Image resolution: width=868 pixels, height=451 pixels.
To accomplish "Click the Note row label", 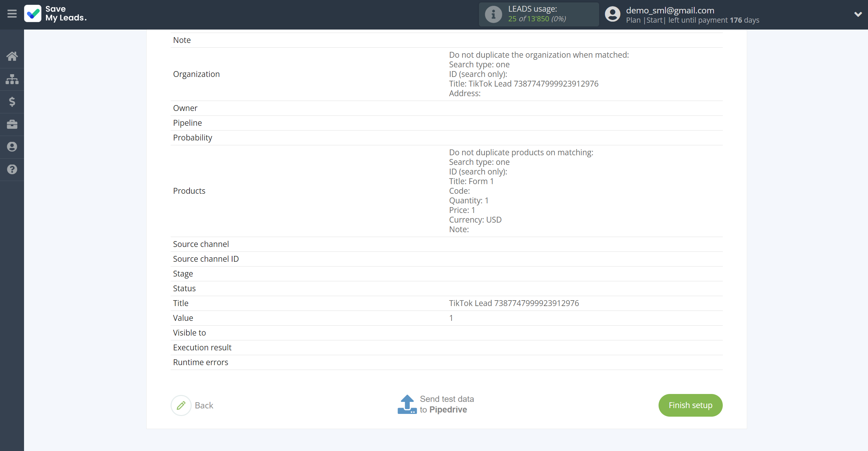I will (x=182, y=40).
